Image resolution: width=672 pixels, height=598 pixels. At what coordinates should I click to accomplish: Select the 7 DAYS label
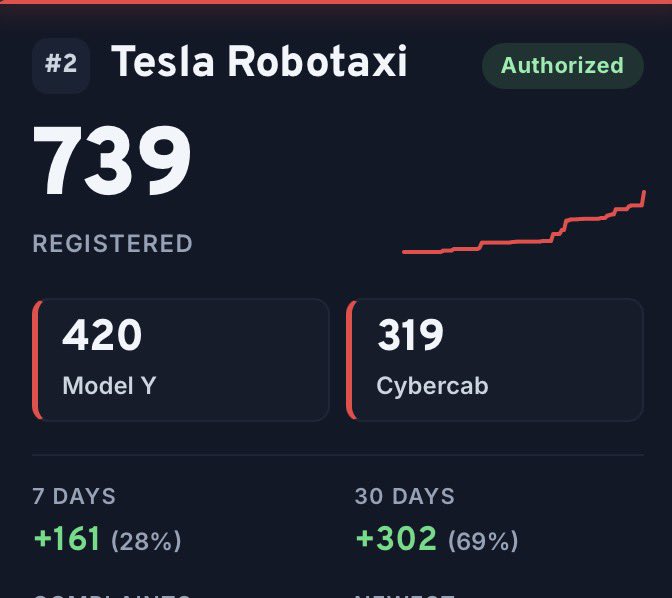(x=74, y=496)
